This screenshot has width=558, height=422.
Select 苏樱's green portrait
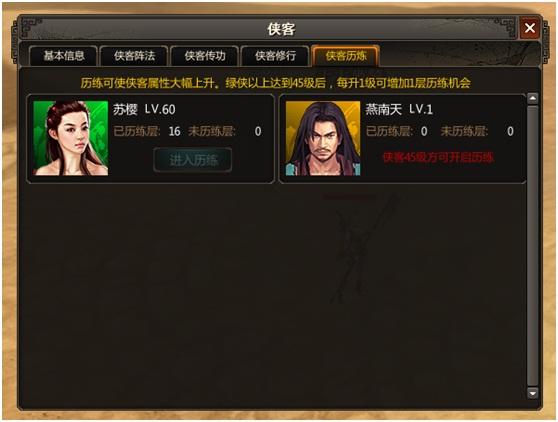(x=70, y=138)
